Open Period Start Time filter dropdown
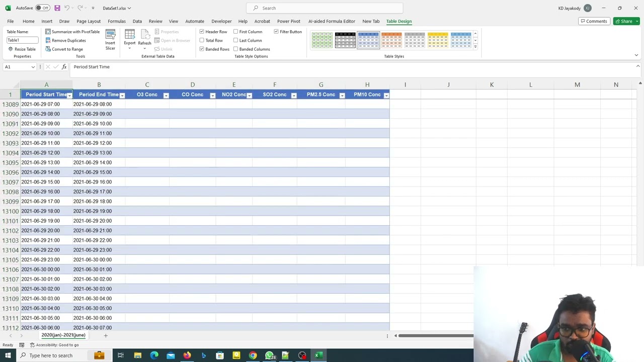 tap(69, 95)
